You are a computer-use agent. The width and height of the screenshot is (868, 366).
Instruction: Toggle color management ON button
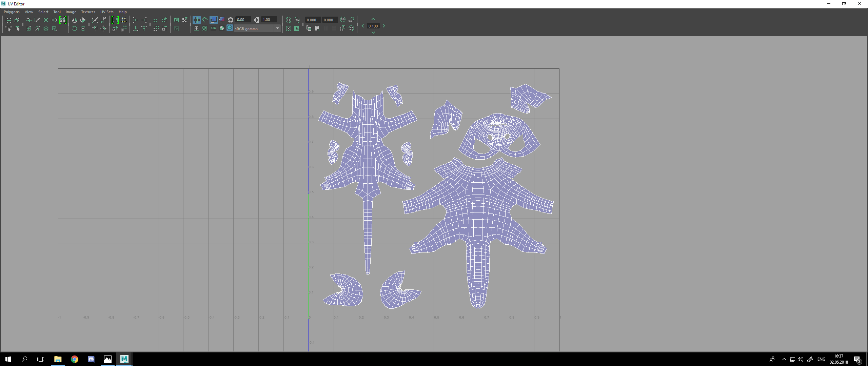[x=230, y=28]
